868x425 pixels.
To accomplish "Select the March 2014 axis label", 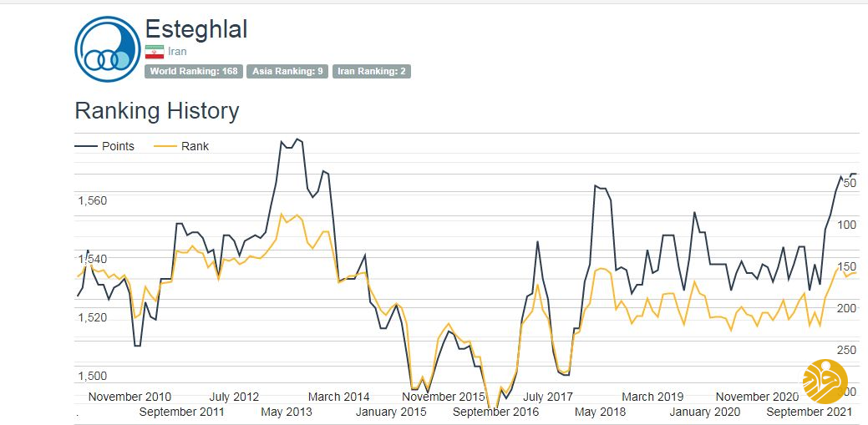I will (x=339, y=397).
